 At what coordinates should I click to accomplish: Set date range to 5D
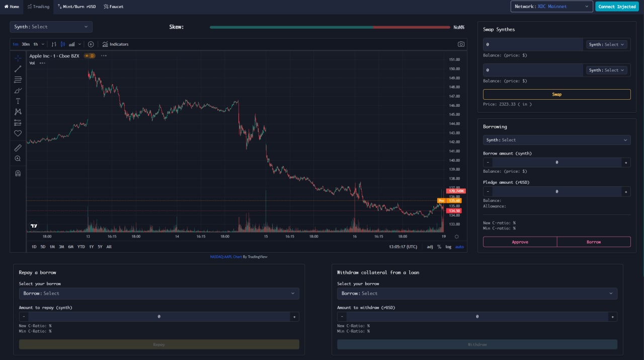point(43,247)
